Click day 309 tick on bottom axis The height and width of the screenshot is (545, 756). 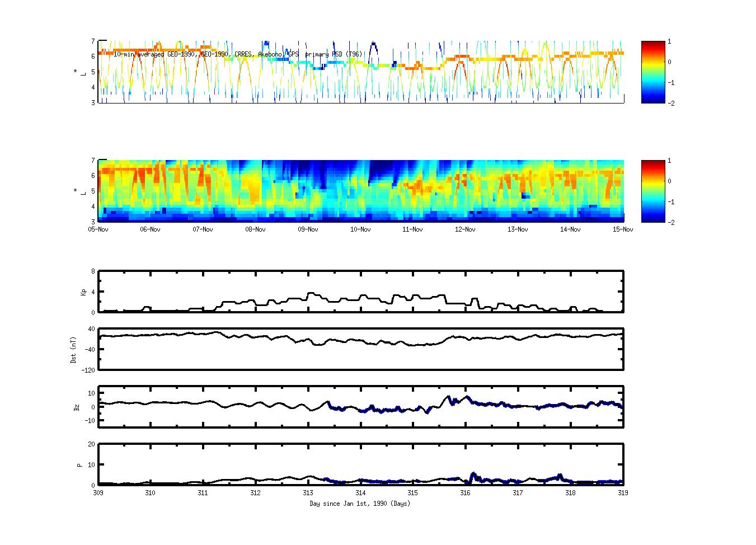[98, 493]
